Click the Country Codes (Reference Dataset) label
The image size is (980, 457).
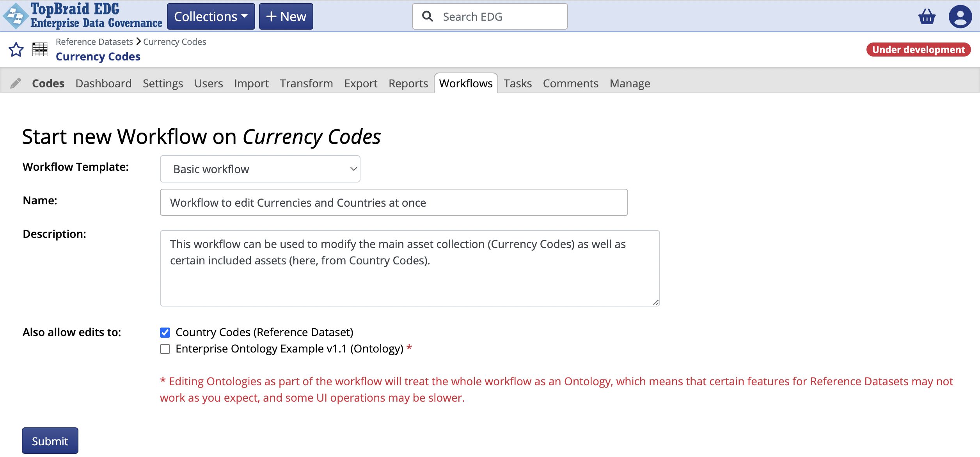pos(264,332)
